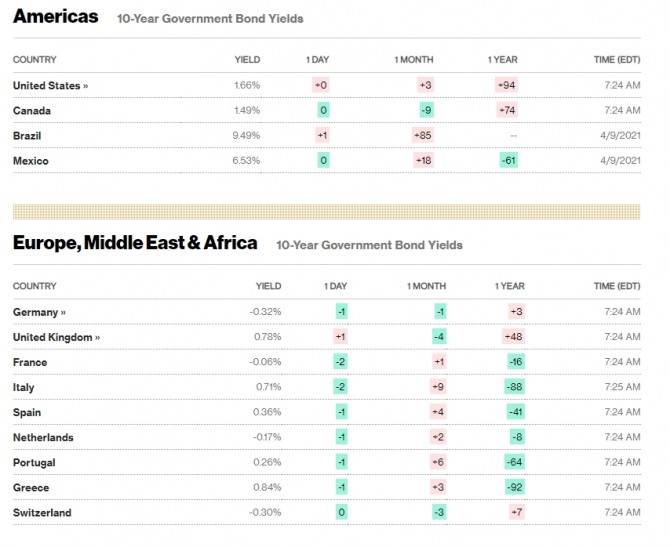Open the United States yields link

point(50,86)
